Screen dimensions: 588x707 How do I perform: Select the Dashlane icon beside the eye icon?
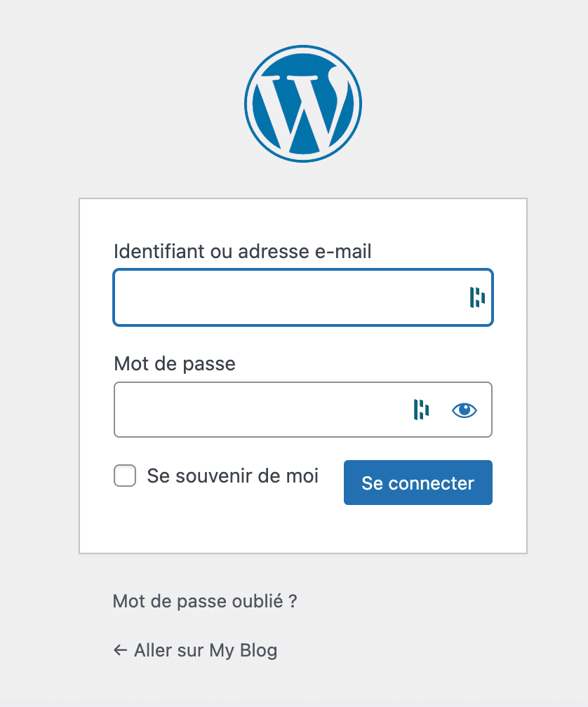click(x=421, y=410)
